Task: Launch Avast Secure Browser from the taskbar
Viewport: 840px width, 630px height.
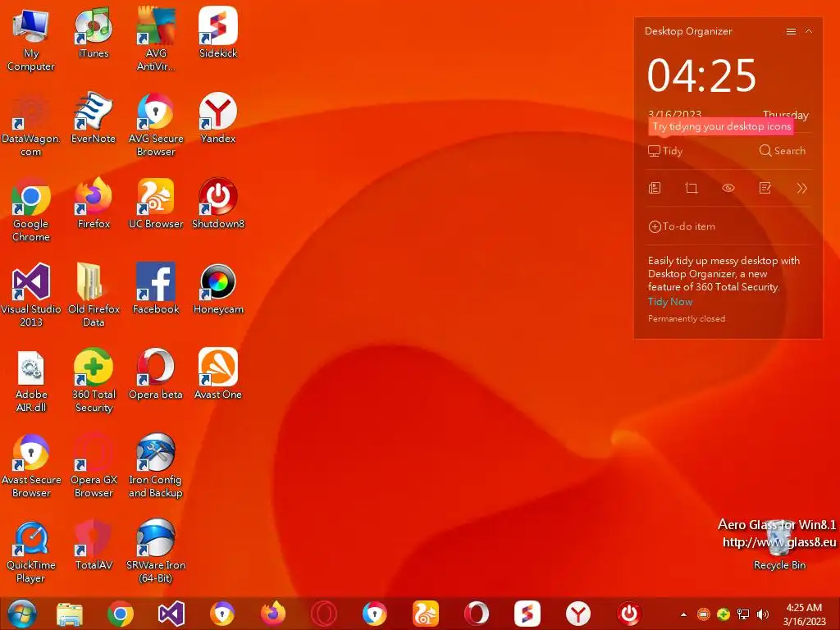Action: [221, 614]
